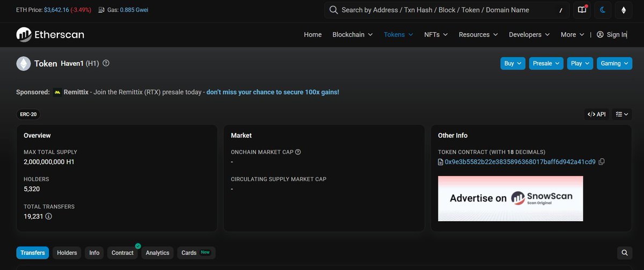The width and height of the screenshot is (644, 270).
Task: Click the Remittix sponsor icon
Action: (x=57, y=92)
